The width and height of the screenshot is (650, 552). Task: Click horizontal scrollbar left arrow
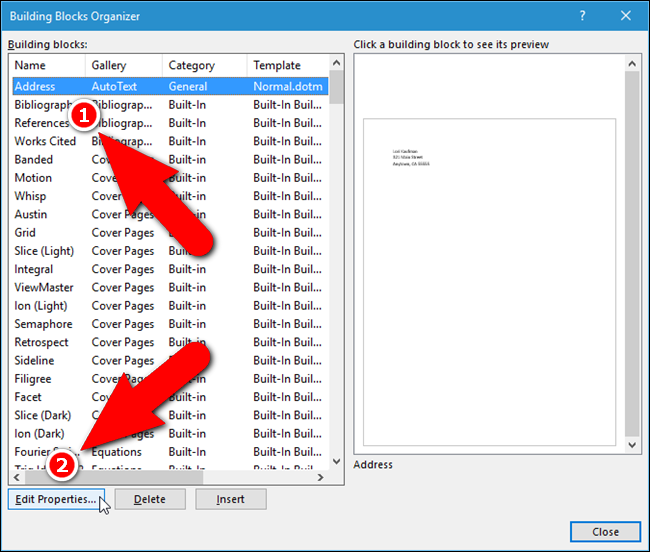[x=17, y=477]
